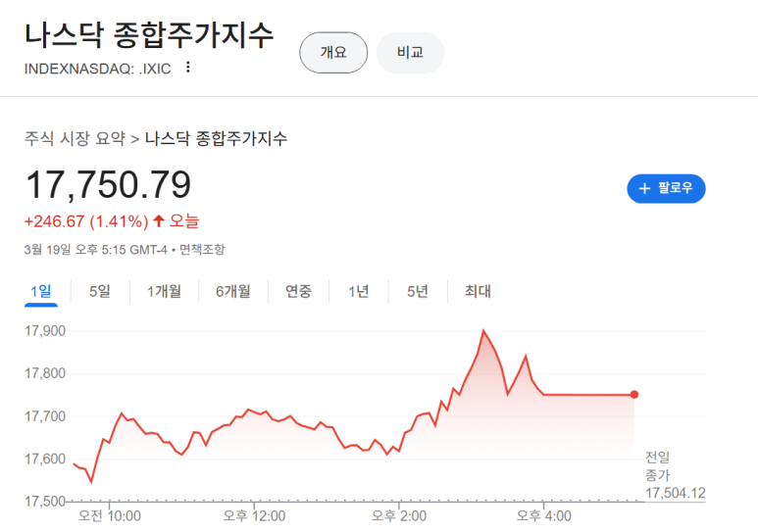Switch chart to 5일 range
The height and width of the screenshot is (532, 758).
tap(99, 291)
